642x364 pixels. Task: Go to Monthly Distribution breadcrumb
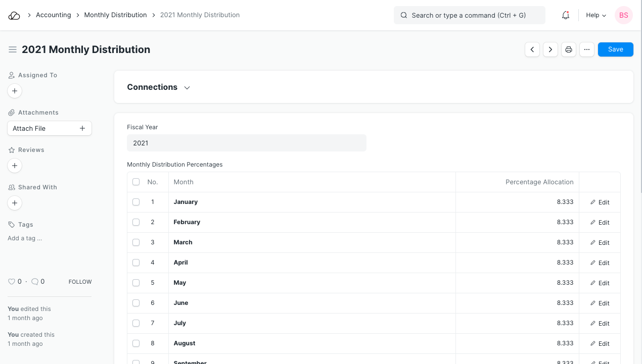(115, 15)
